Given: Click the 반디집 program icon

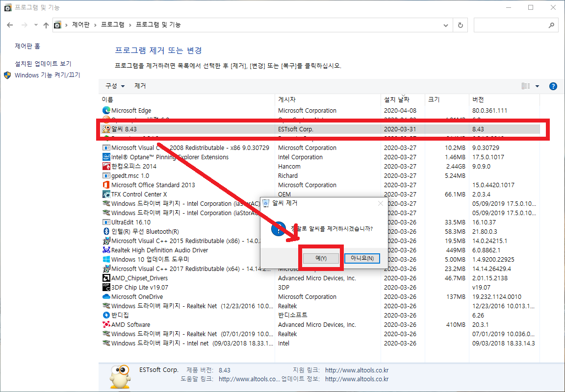Looking at the screenshot, I should coord(106,316).
